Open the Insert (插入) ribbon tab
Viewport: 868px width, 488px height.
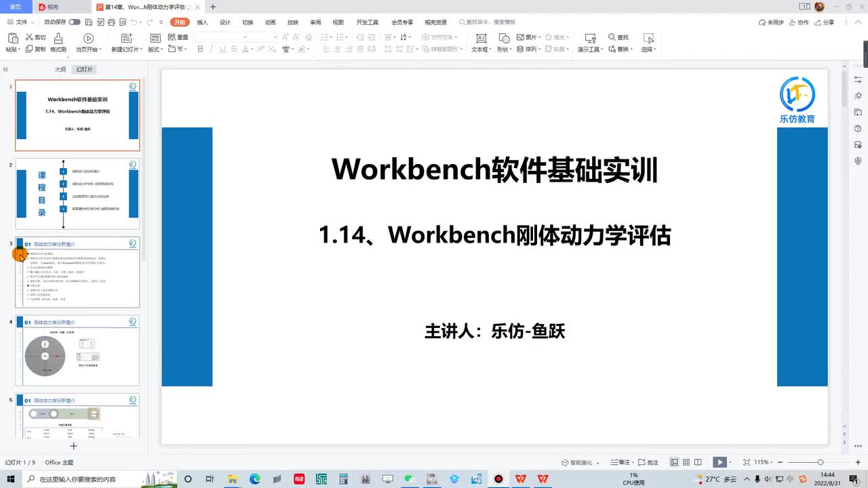click(x=202, y=22)
